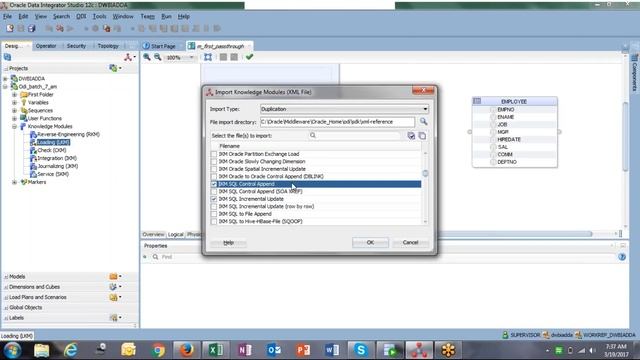Check IKM Oracle Spatial Incremental Update
The width and height of the screenshot is (640, 360).
coord(214,169)
